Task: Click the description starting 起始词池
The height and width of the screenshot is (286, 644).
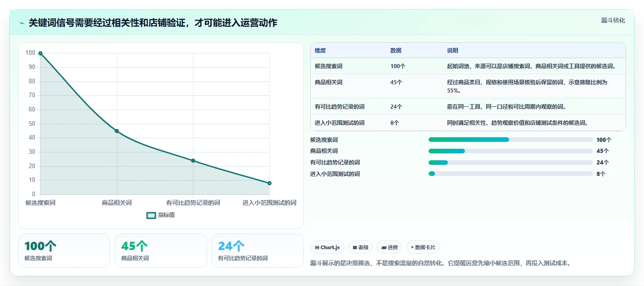Action: (x=531, y=66)
